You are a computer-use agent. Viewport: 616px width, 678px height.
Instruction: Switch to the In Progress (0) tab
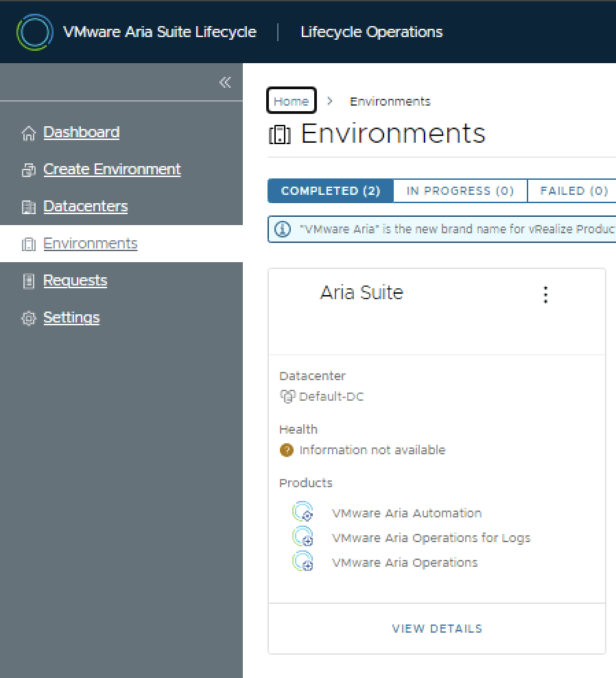pos(460,191)
